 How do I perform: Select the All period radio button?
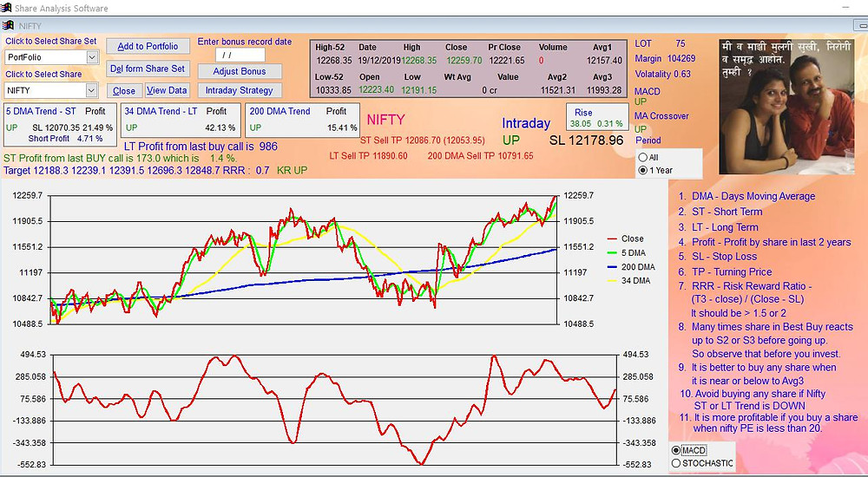[x=642, y=157]
